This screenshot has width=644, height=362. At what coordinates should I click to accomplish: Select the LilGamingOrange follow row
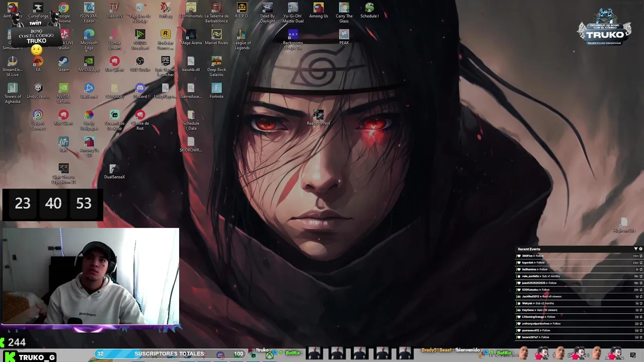[x=580, y=317]
